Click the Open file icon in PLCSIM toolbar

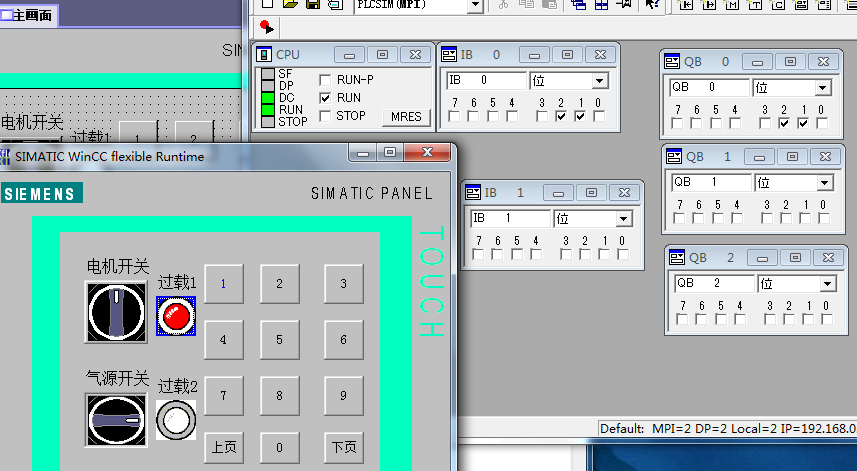point(290,4)
